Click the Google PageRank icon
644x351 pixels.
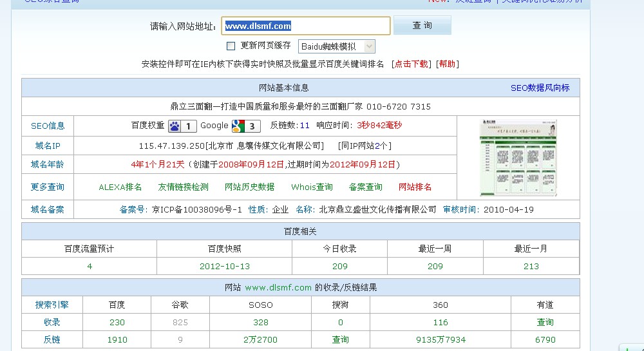(x=246, y=126)
